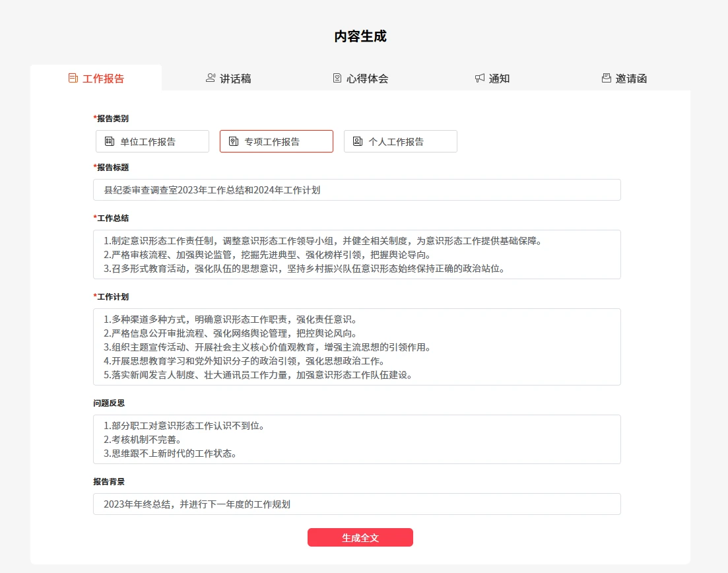Click the *工作总结 label
The height and width of the screenshot is (573, 728).
pos(111,218)
